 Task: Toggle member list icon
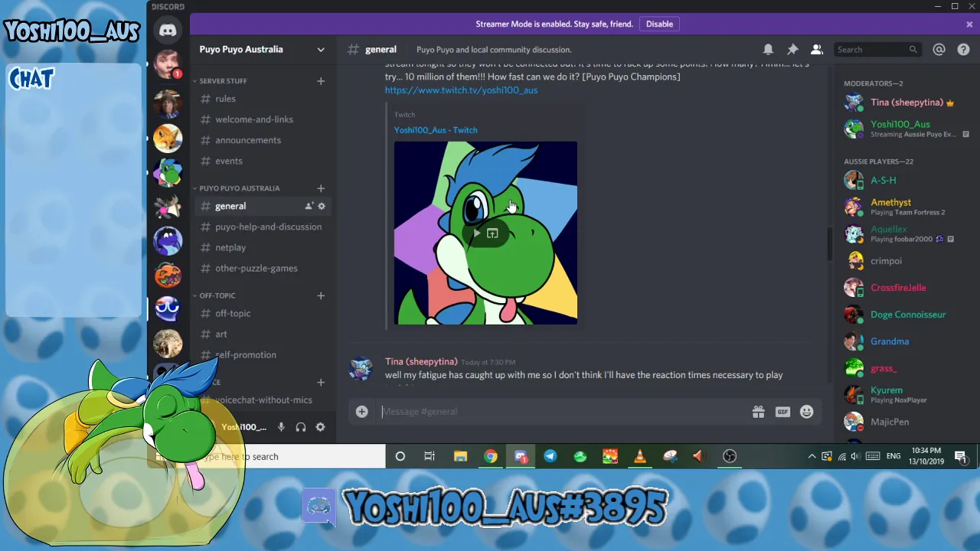click(817, 50)
